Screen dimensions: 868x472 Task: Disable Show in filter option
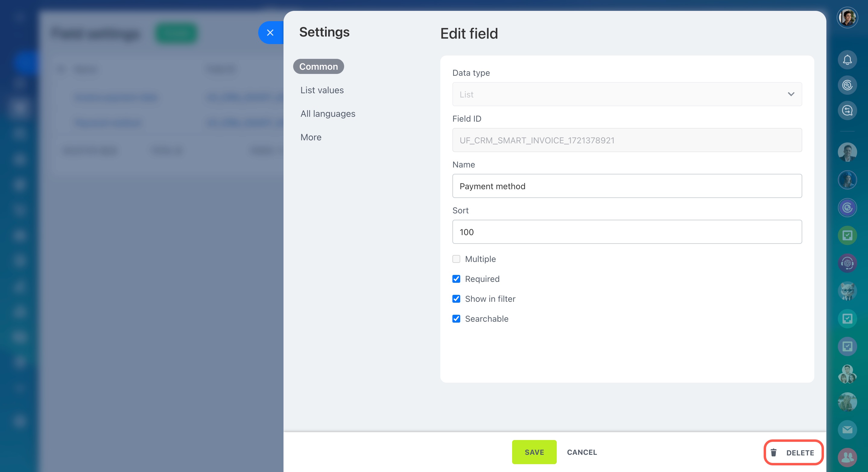(x=456, y=299)
